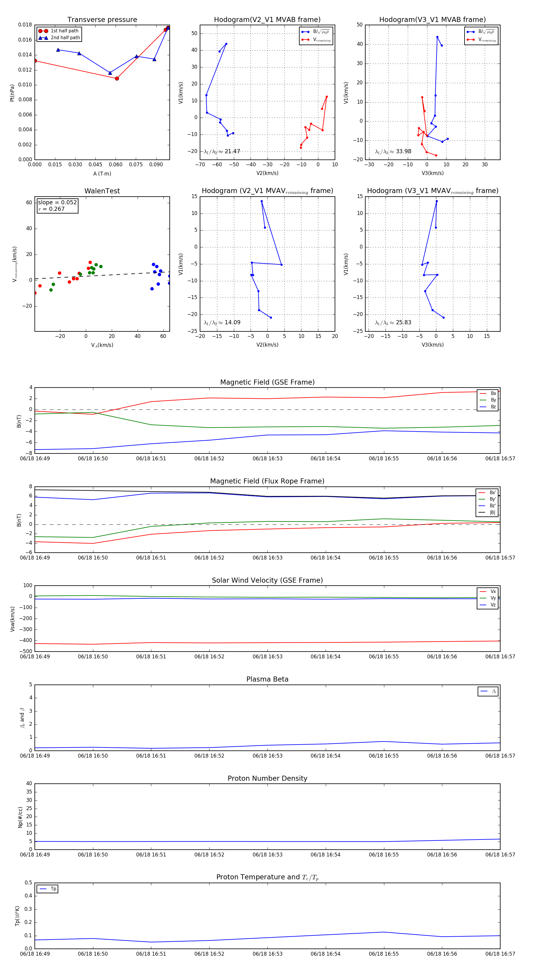Select the 'Vy' legend entry
The height and width of the screenshot is (980, 535).
(488, 598)
